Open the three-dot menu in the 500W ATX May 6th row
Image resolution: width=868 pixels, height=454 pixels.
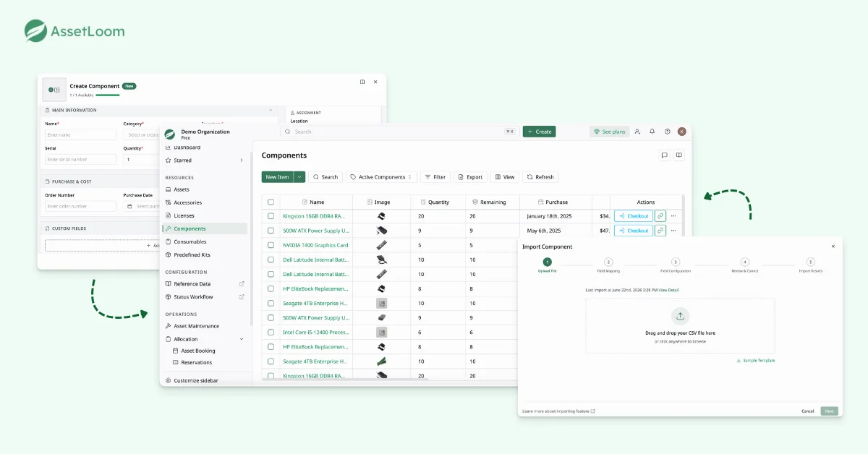[673, 231]
